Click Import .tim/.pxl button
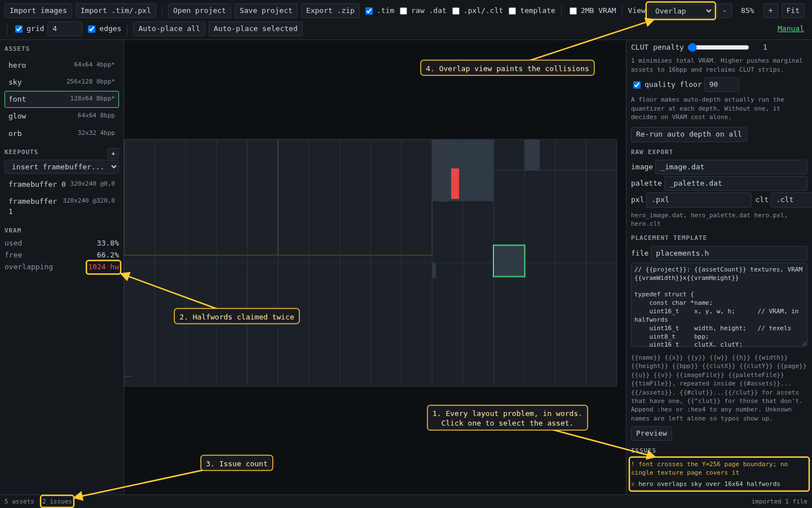The height and width of the screenshot is (508, 812). [116, 11]
